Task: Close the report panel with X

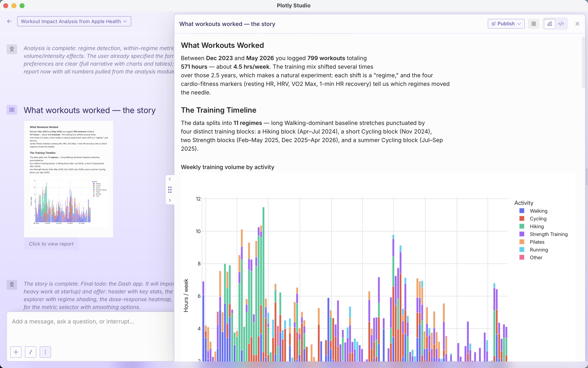Action: [577, 24]
